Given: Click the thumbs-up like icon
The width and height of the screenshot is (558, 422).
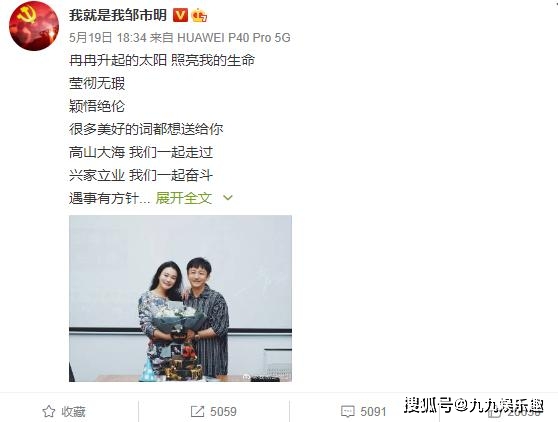Looking at the screenshot, I should pyautogui.click(x=495, y=413).
